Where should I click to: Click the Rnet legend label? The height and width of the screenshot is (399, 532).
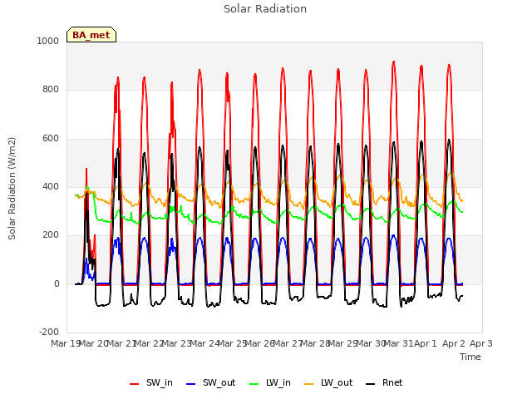click(x=392, y=382)
